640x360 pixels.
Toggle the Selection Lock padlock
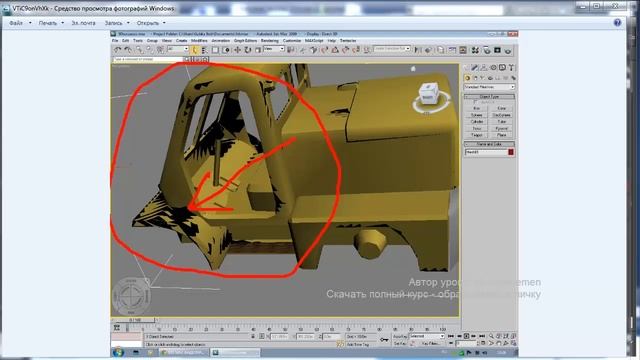coord(253,336)
